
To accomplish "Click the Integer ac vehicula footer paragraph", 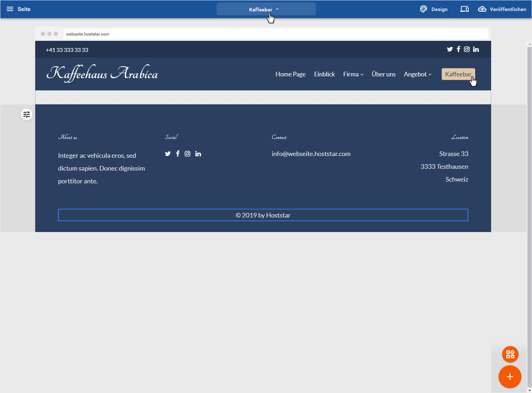I will (101, 168).
